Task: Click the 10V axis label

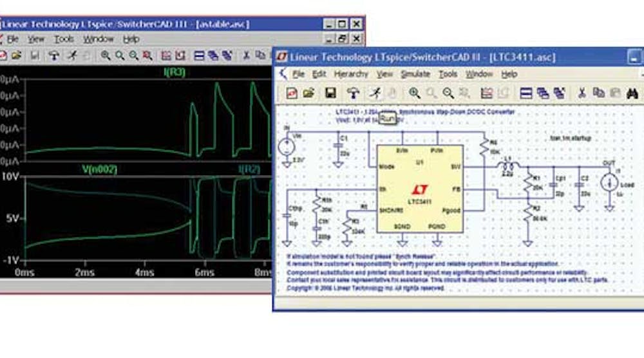Action: (10, 176)
